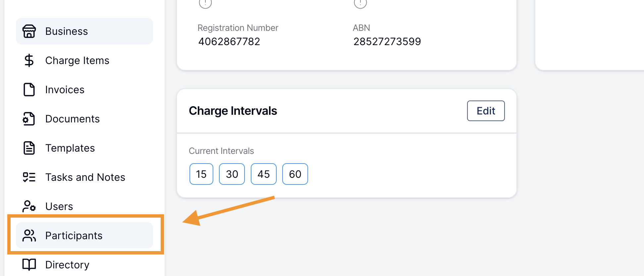
Task: Click the info icon above ABN
Action: coord(360,3)
